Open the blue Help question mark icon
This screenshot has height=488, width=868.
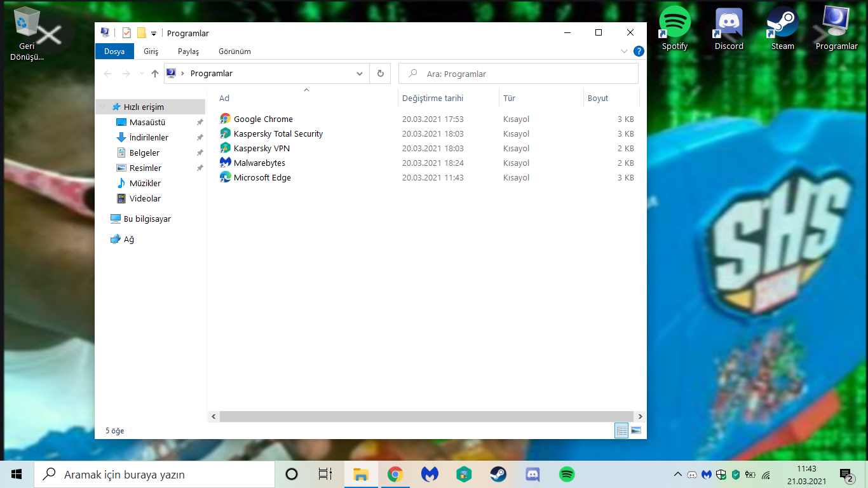(x=639, y=51)
